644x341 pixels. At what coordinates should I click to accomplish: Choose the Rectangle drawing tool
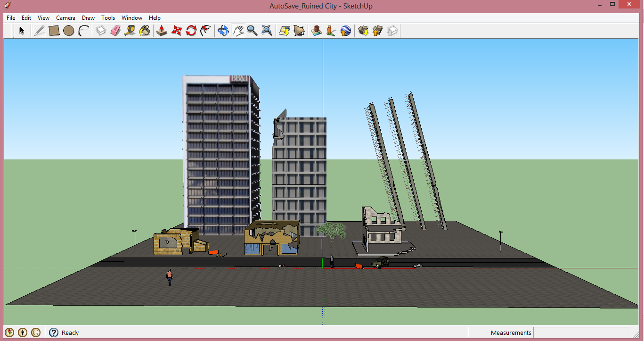pos(55,30)
